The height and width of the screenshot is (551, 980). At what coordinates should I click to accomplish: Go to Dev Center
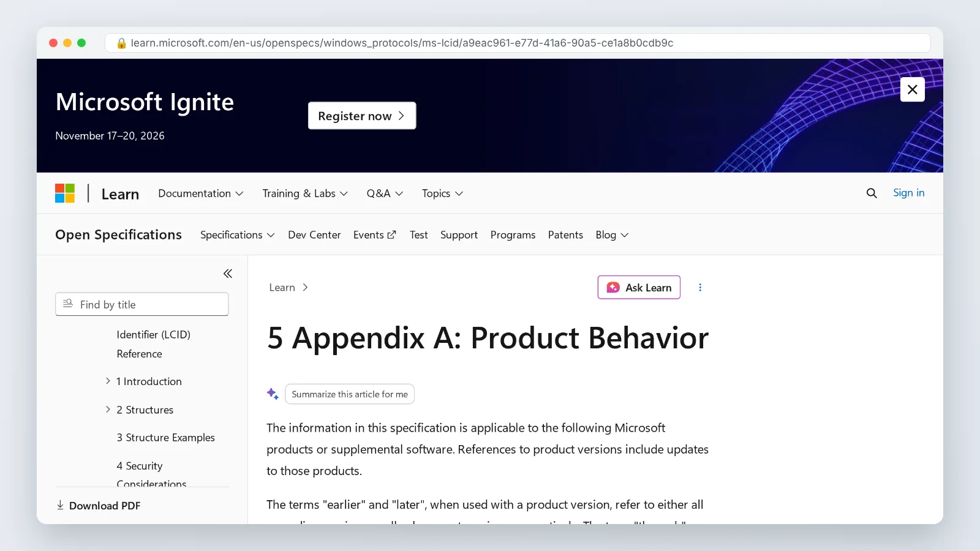click(x=314, y=235)
